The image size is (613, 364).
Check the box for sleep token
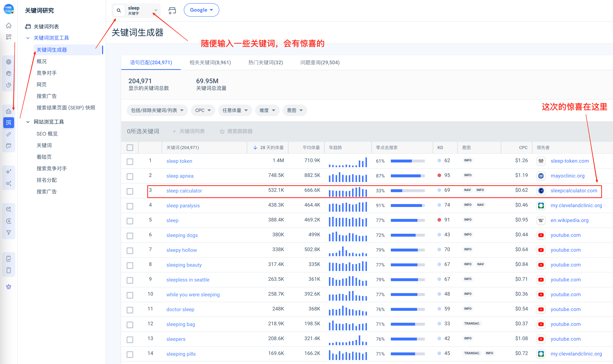(x=130, y=161)
